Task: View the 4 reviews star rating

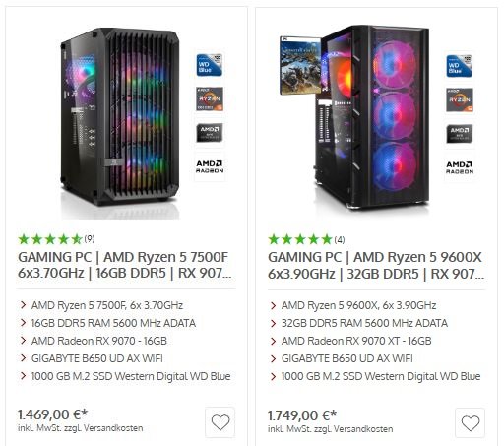Action: 306,239
